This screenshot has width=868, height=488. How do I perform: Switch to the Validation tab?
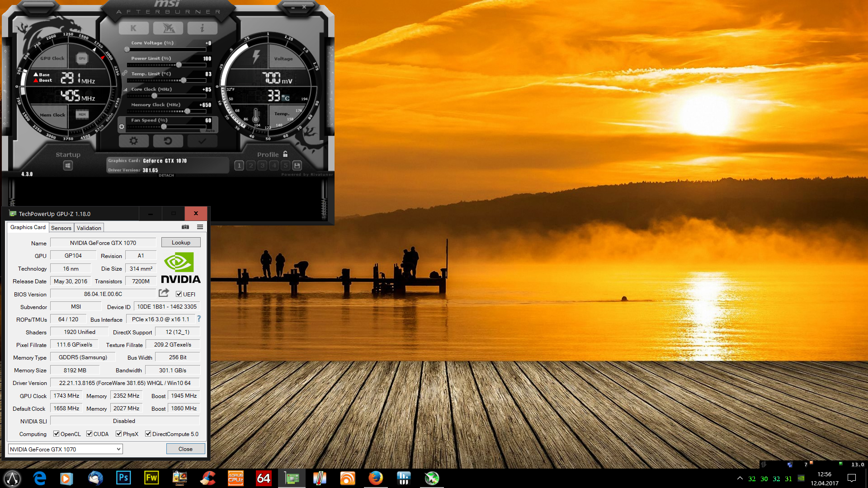click(x=89, y=228)
